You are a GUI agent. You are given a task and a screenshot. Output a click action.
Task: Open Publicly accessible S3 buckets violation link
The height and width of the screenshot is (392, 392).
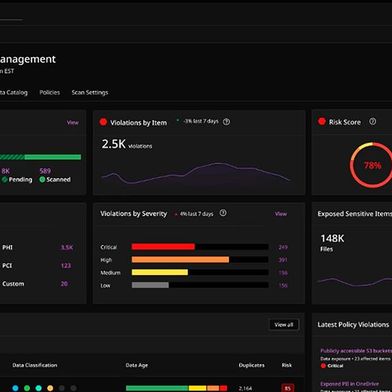[x=356, y=351]
